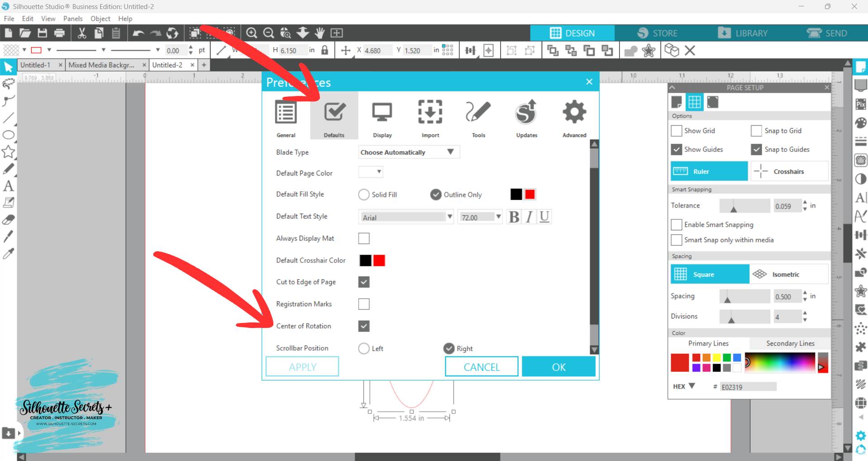868x461 pixels.
Task: Open the Import preferences section
Action: pos(430,117)
